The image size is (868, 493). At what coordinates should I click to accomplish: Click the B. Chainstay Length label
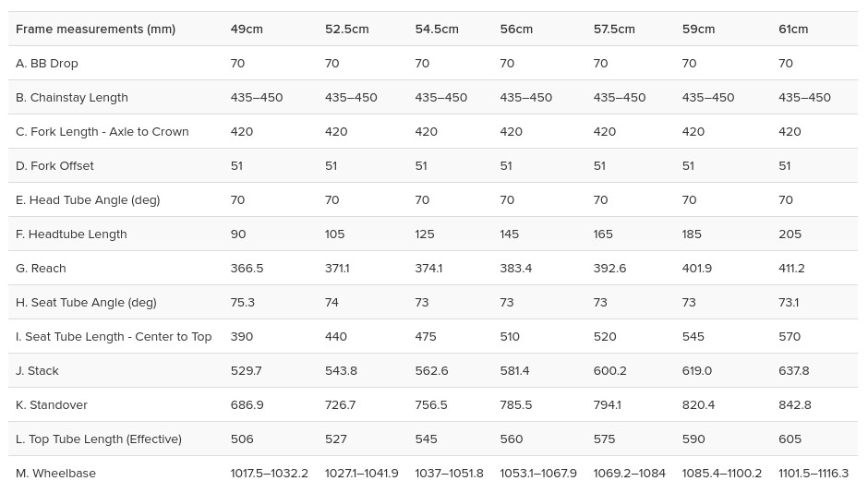pos(71,97)
